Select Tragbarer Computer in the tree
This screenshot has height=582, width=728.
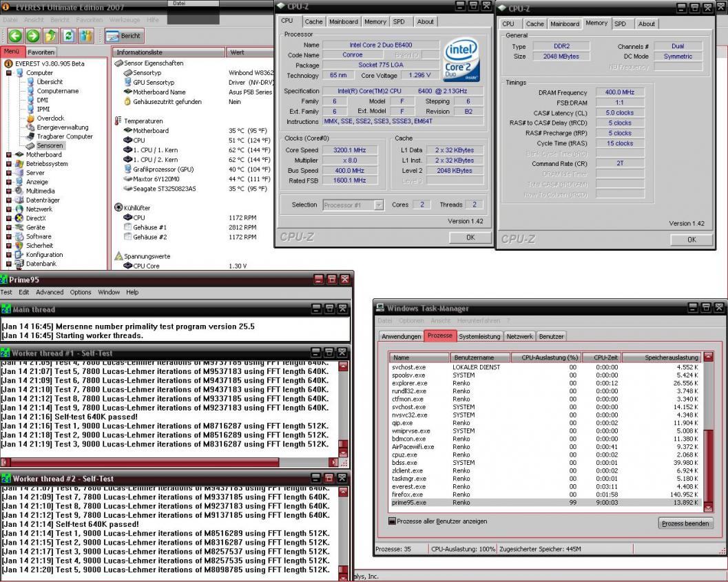(x=65, y=136)
